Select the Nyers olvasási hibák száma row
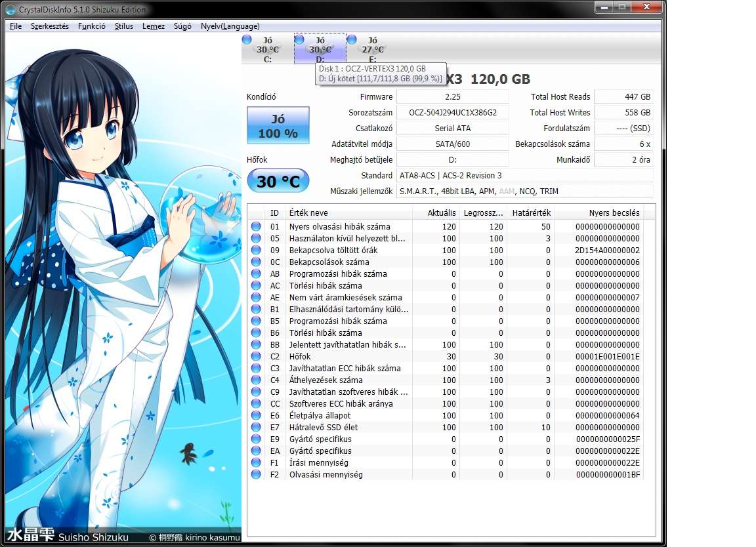The image size is (756, 547). (446, 226)
